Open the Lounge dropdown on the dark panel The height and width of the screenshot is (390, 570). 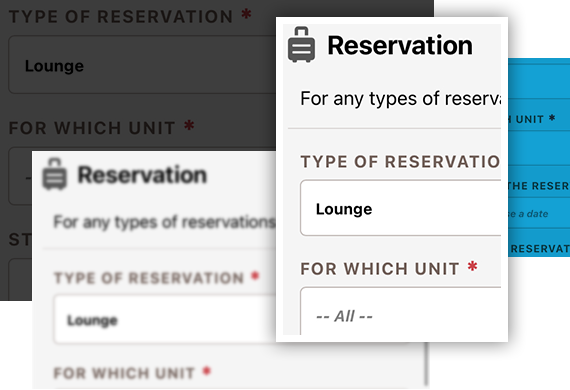142,65
